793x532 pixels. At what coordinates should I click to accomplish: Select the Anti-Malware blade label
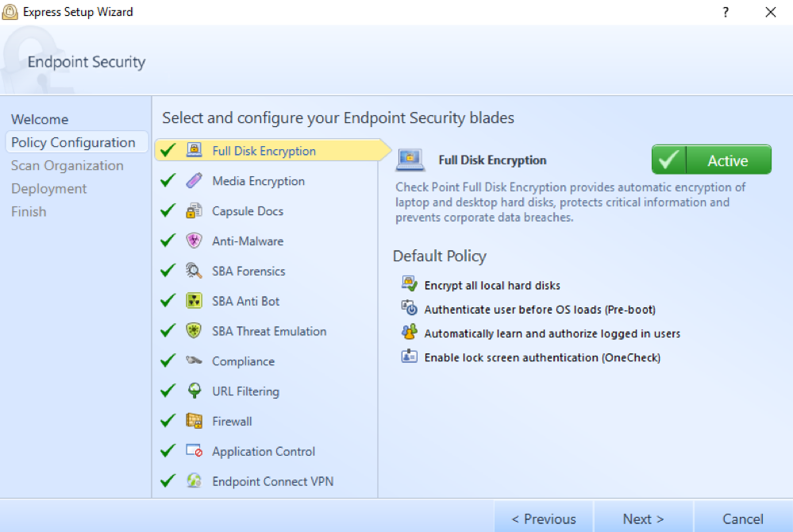coord(248,241)
